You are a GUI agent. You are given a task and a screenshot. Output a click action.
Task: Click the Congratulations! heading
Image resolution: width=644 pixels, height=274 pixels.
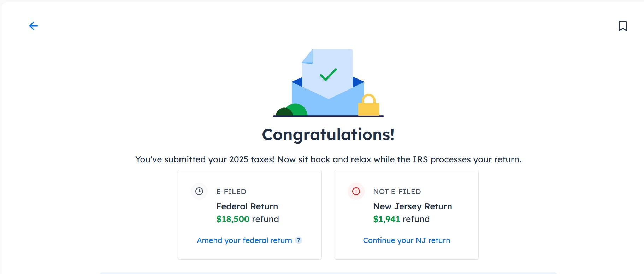coord(328,135)
